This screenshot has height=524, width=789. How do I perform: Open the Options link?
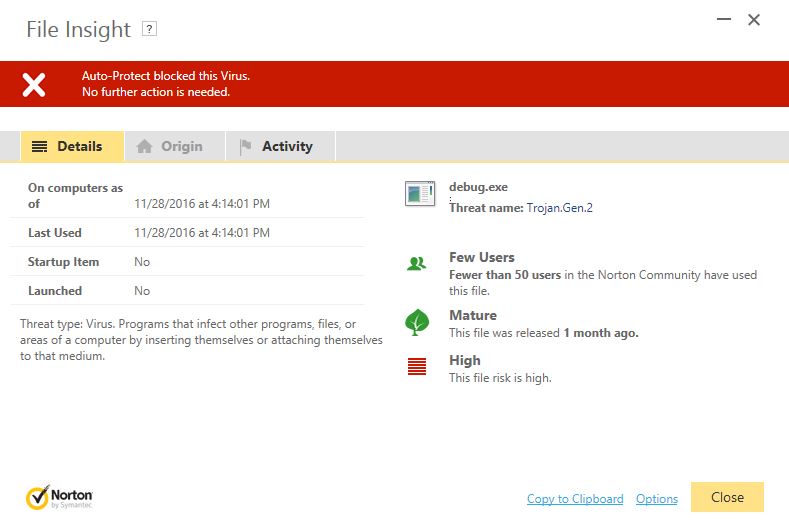point(657,499)
